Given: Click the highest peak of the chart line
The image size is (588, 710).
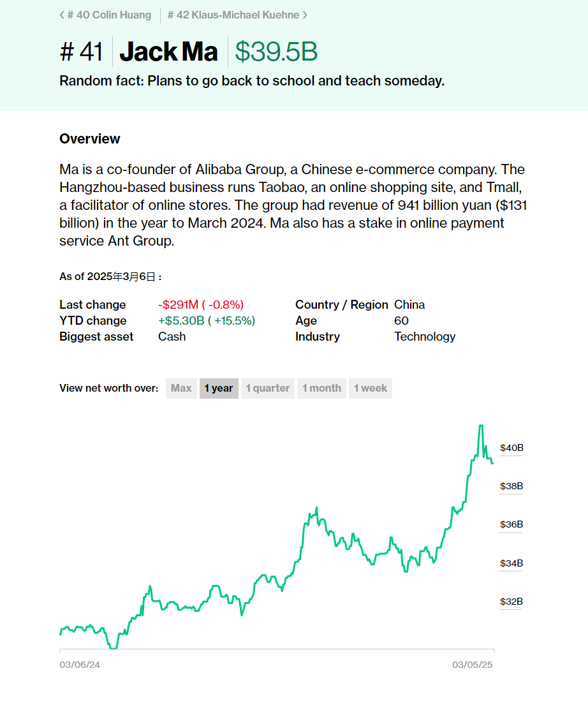Looking at the screenshot, I should 481,425.
